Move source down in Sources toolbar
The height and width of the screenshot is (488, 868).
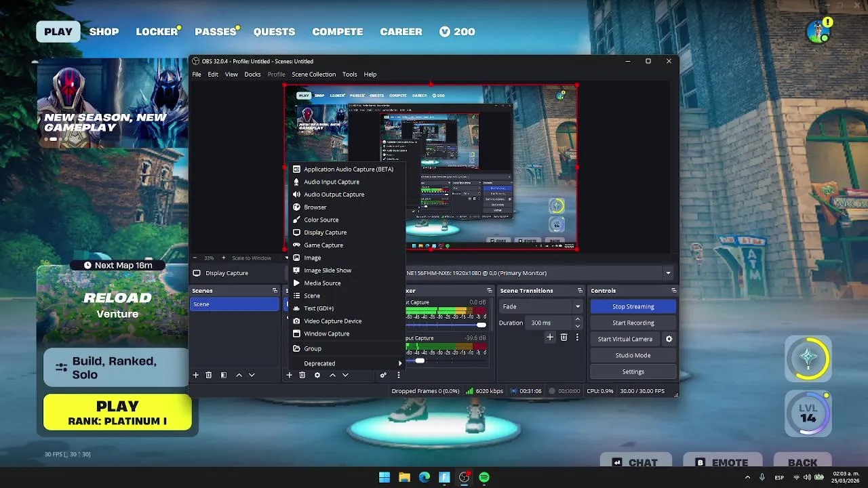[x=345, y=375]
